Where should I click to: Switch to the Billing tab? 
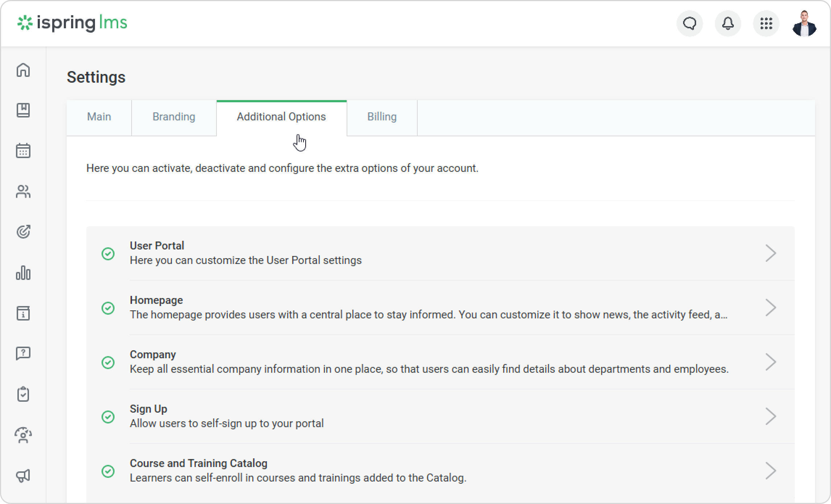click(382, 117)
